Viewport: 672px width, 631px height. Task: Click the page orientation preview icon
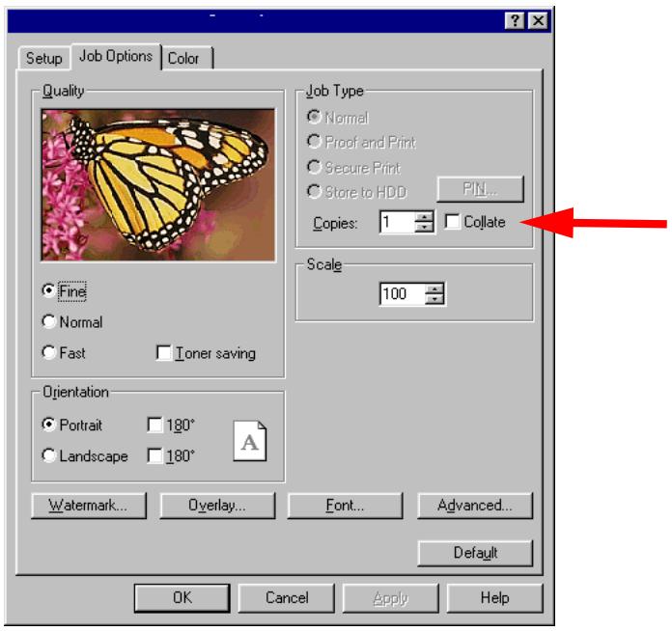point(250,441)
